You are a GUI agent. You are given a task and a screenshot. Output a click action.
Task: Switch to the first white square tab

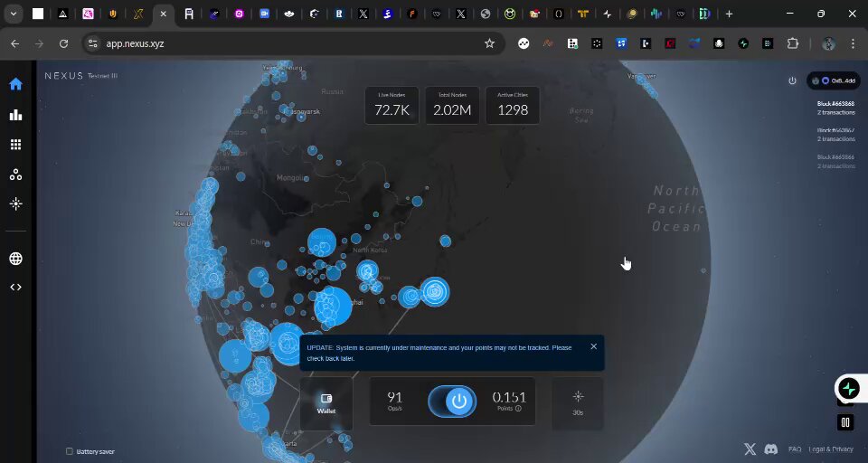pos(38,14)
